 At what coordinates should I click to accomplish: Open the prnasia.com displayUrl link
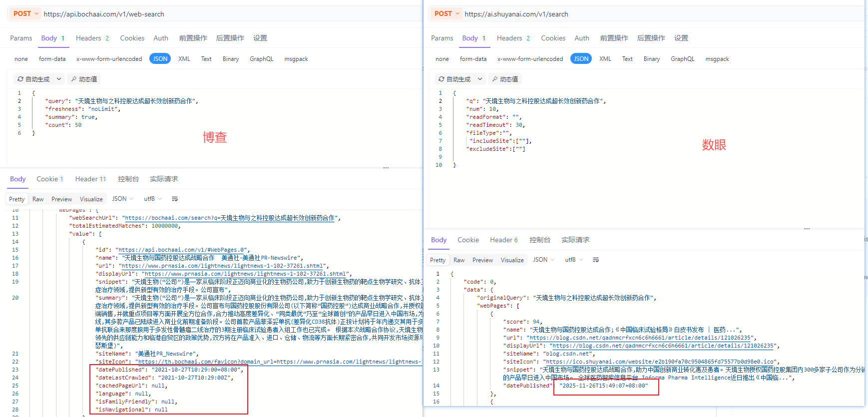pos(245,274)
